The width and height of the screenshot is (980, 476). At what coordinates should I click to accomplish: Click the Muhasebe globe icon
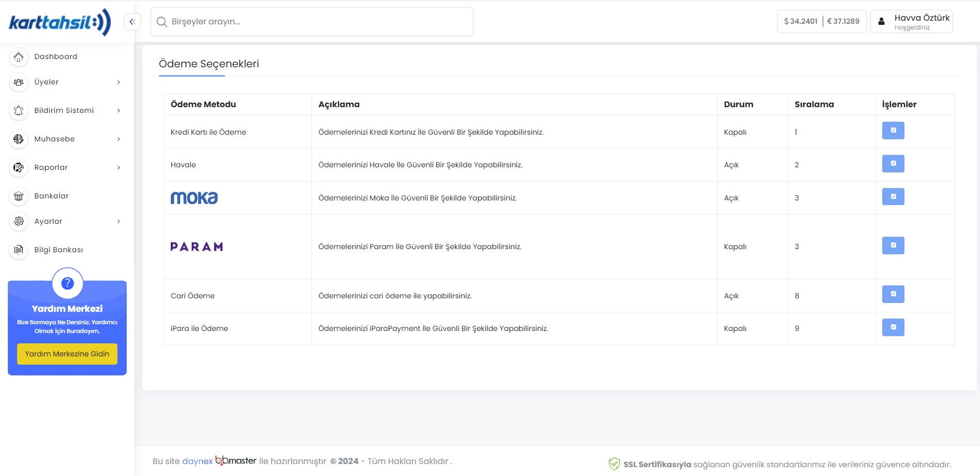[19, 139]
